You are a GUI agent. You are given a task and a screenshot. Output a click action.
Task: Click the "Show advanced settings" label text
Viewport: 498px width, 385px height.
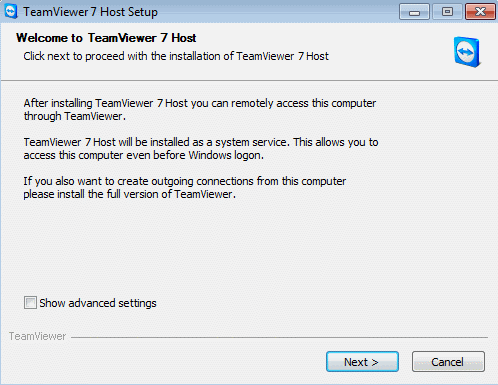pos(98,303)
